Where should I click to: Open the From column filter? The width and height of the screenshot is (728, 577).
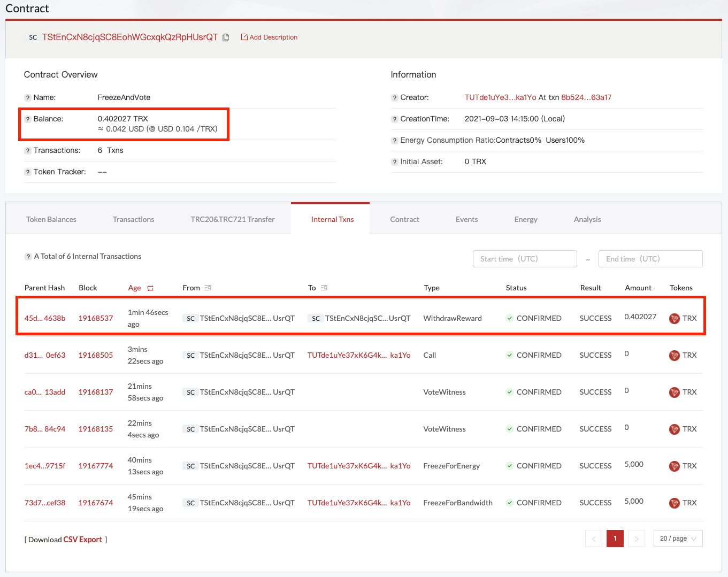pos(208,287)
